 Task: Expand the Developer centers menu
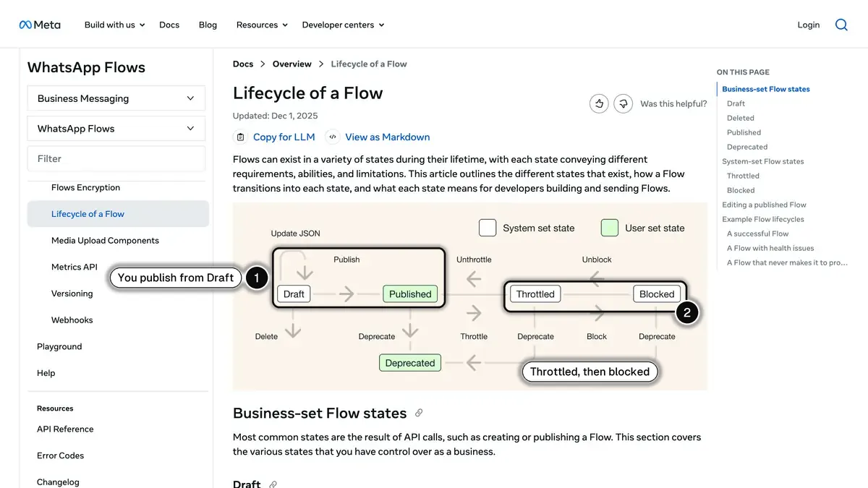pyautogui.click(x=343, y=25)
